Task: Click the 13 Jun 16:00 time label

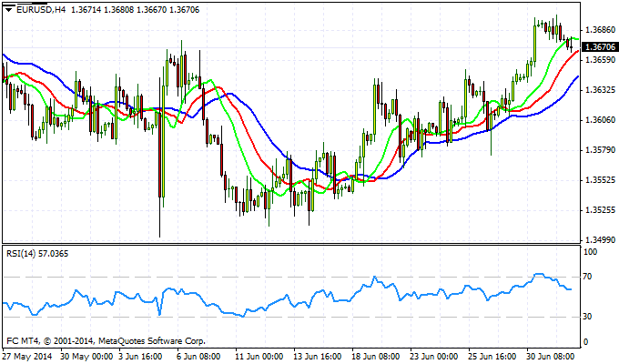Action: pos(318,356)
